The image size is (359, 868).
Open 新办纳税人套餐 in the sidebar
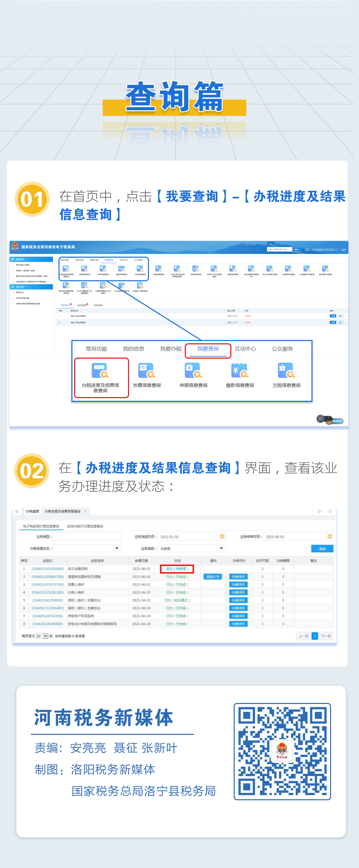(23, 265)
